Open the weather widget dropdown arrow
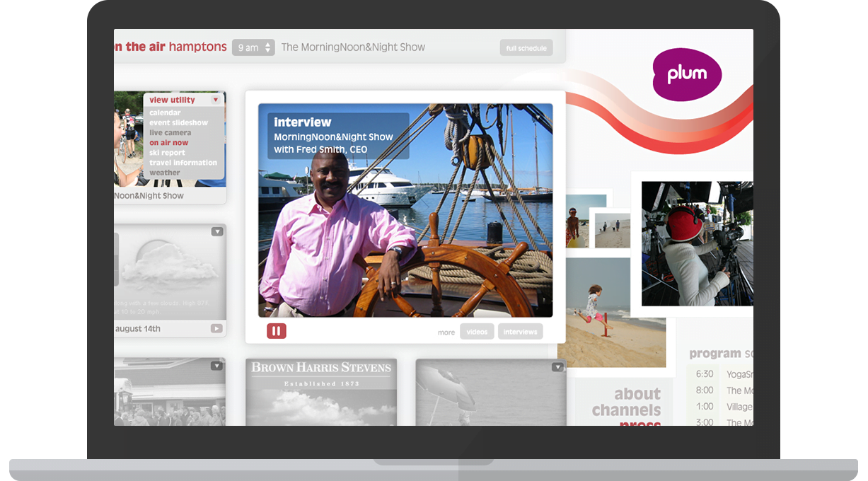Screen dimensions: 868x481 [x=217, y=231]
